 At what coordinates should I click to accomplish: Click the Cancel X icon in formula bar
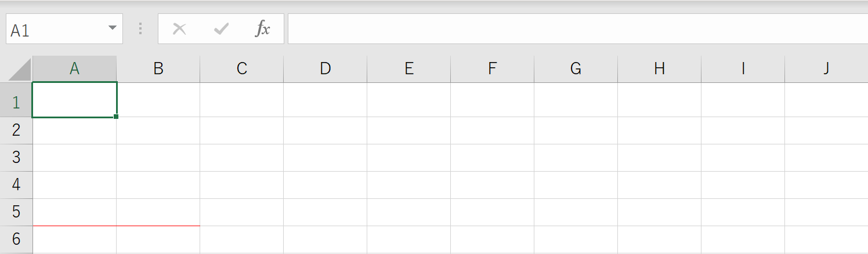179,29
